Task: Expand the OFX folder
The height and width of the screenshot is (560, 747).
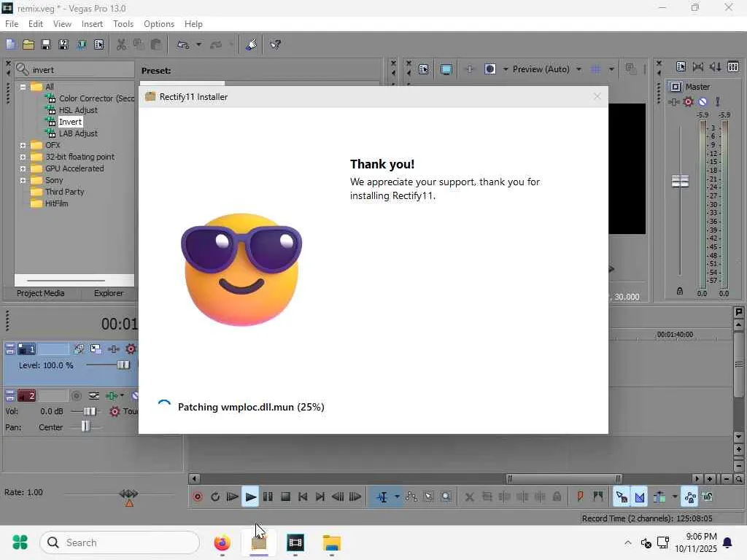Action: point(23,145)
